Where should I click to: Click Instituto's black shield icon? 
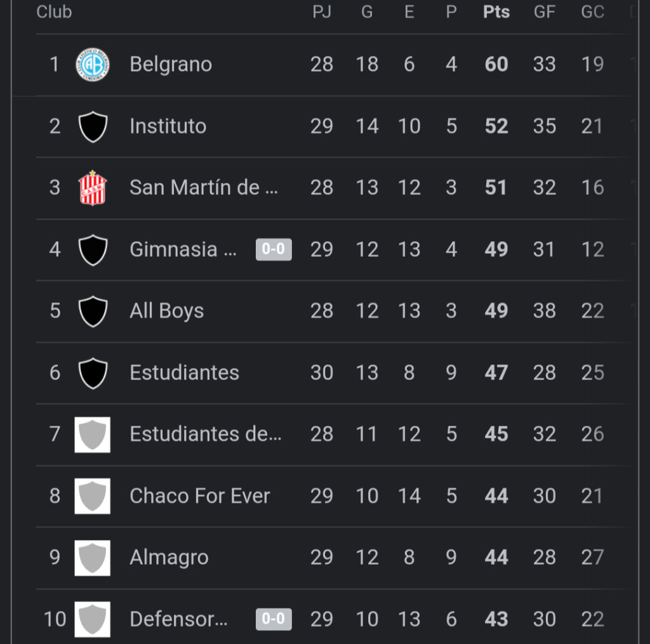(93, 126)
